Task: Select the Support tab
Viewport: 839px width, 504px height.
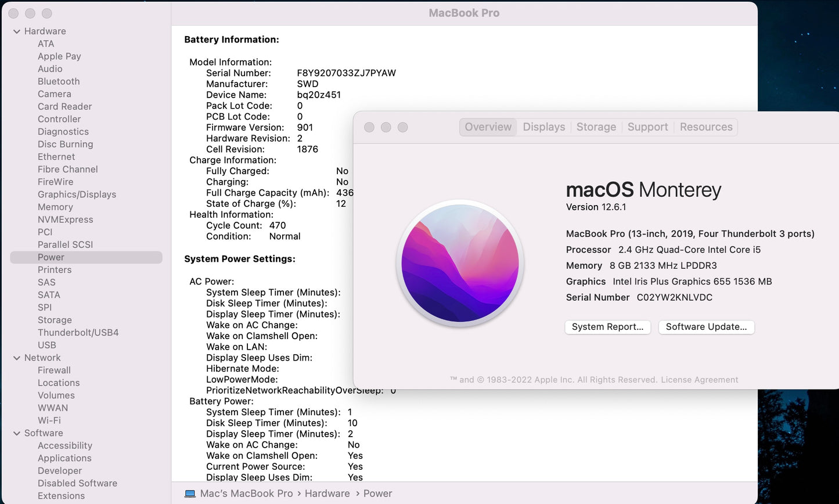Action: click(647, 127)
